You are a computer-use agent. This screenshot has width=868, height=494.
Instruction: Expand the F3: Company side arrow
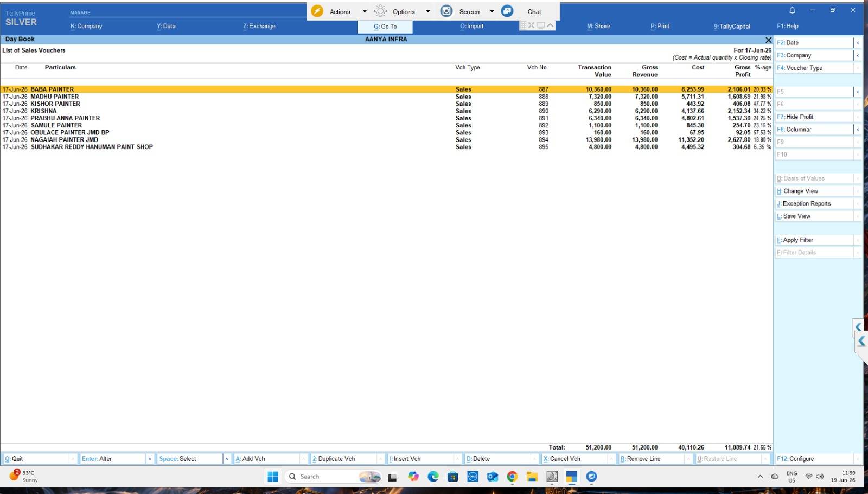(x=858, y=55)
